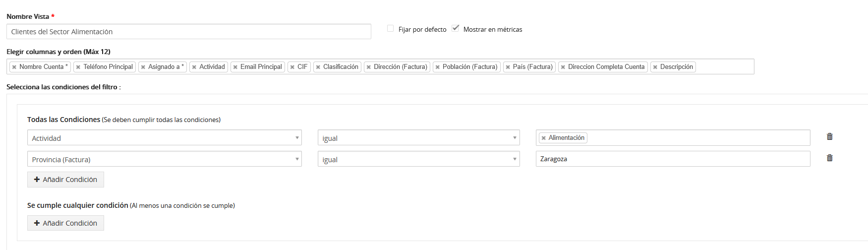Remove the Clasificación column tag
This screenshot has height=250, width=868.
coord(318,67)
